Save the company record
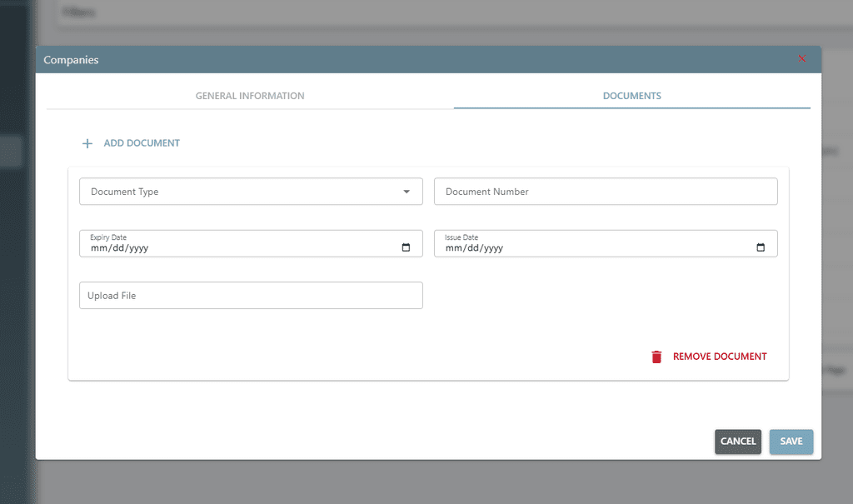The width and height of the screenshot is (853, 504). pos(791,442)
